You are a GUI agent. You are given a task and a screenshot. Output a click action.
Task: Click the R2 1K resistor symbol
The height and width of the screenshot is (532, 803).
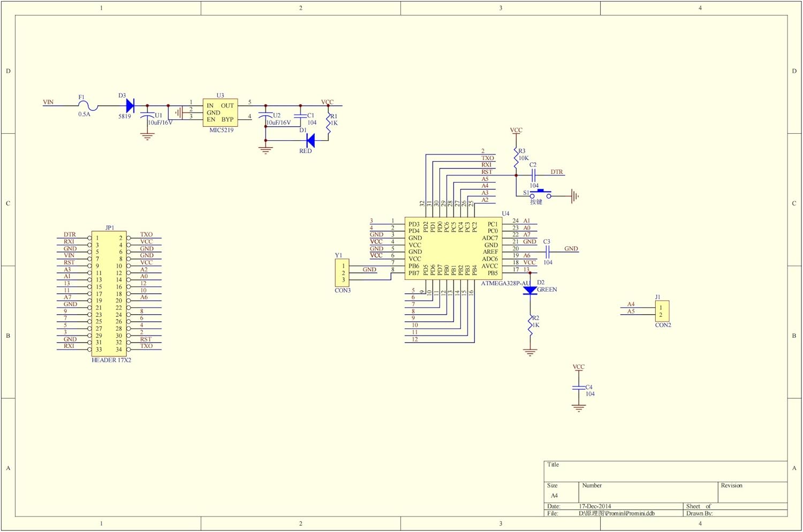point(530,325)
